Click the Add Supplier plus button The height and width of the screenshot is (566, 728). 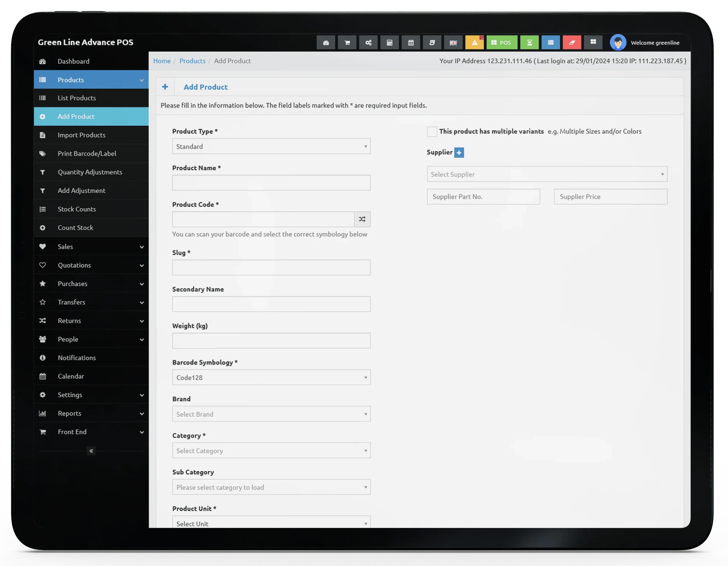click(x=459, y=152)
